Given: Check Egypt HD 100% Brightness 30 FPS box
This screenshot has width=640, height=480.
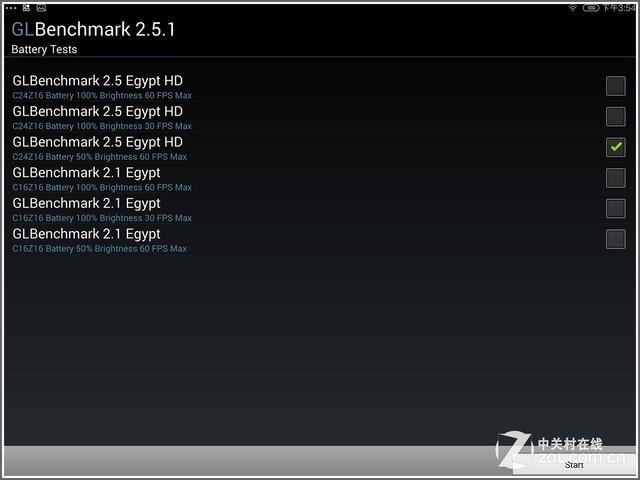Looking at the screenshot, I should pyautogui.click(x=616, y=117).
